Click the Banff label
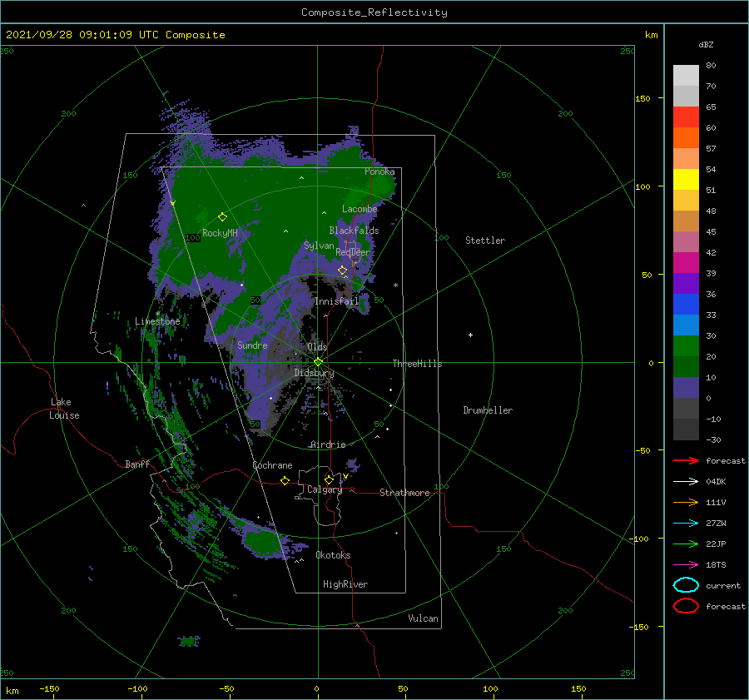Image resolution: width=749 pixels, height=700 pixels. (x=137, y=464)
